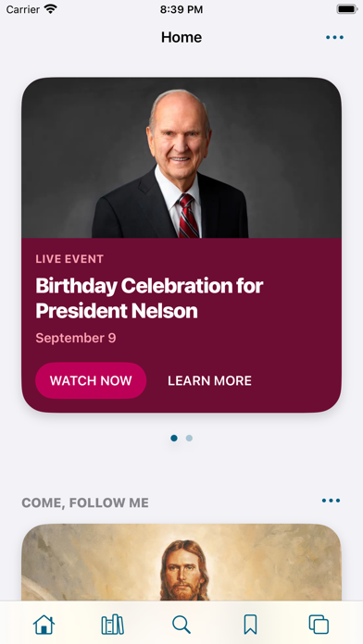Switch to the second carousel page dot
The height and width of the screenshot is (644, 363).
189,439
